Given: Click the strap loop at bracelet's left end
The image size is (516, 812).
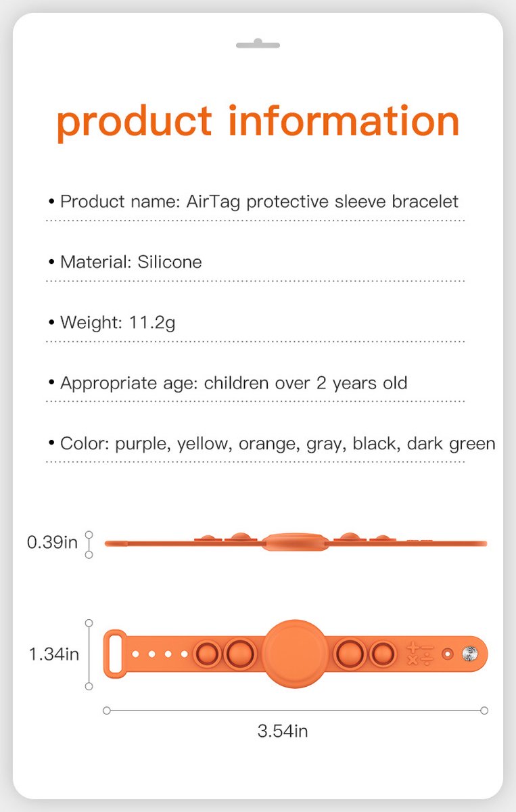Looking at the screenshot, I should click(x=116, y=654).
